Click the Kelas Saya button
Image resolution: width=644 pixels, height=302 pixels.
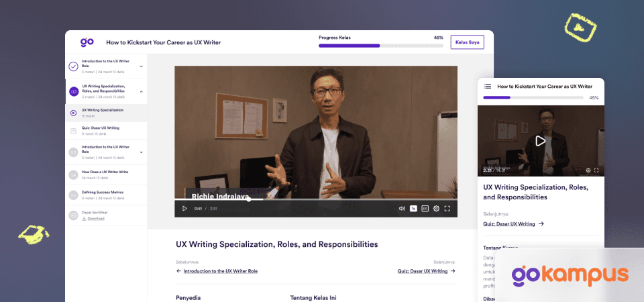click(x=468, y=42)
